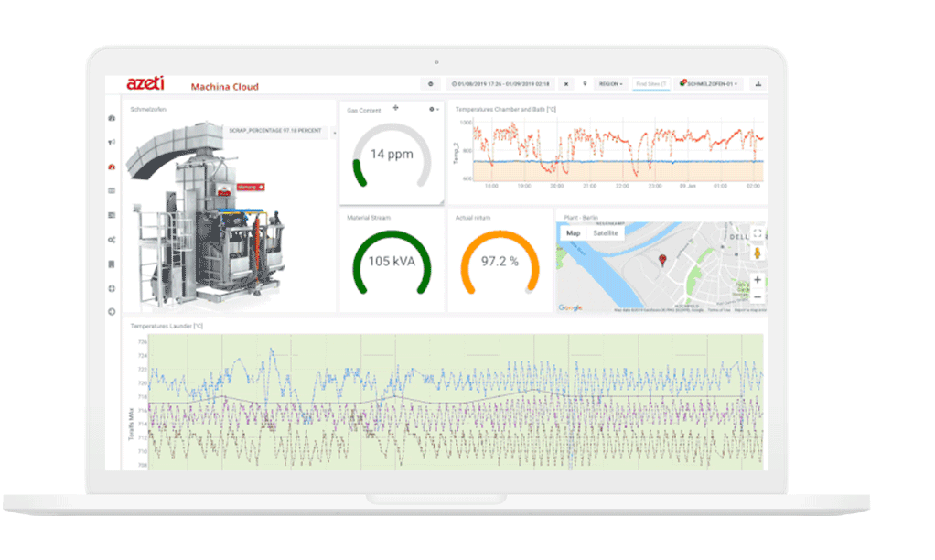
Task: Click the download icon at toolbar right
Action: (758, 84)
